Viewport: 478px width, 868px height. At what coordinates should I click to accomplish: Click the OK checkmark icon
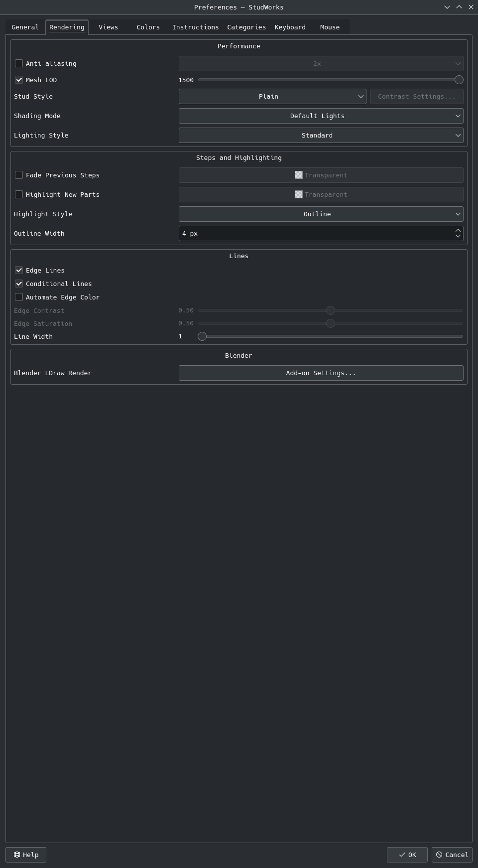pos(402,855)
